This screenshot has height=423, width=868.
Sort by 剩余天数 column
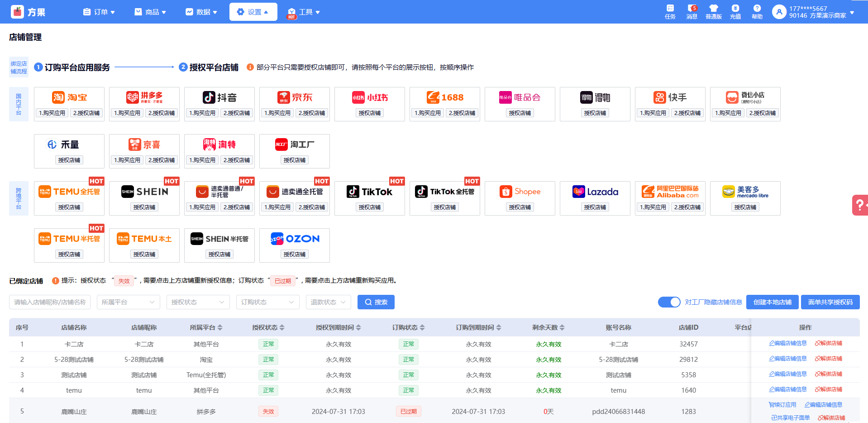562,327
